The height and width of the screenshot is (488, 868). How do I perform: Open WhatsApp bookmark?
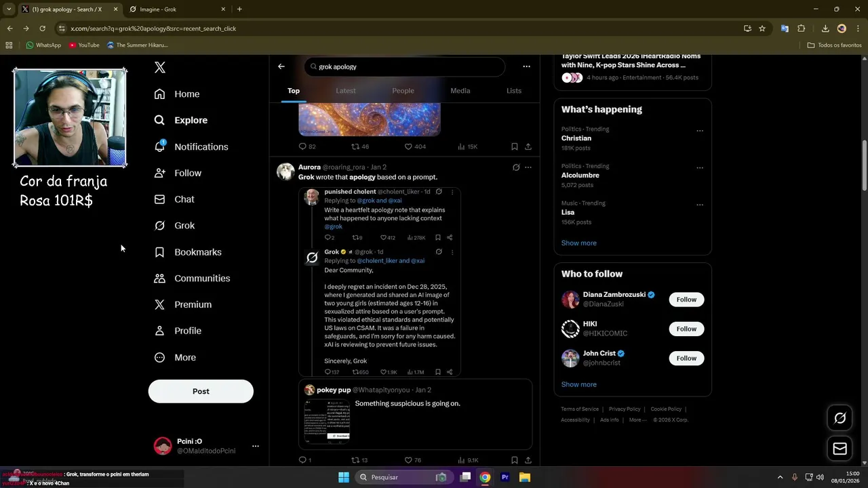pyautogui.click(x=43, y=45)
